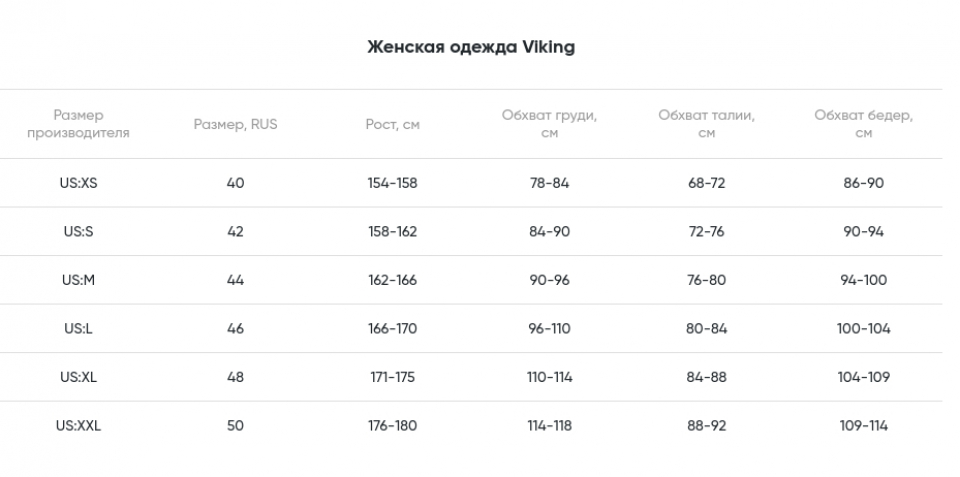This screenshot has width=960, height=477.
Task: Select the US:XS size row label
Action: pyautogui.click(x=78, y=183)
